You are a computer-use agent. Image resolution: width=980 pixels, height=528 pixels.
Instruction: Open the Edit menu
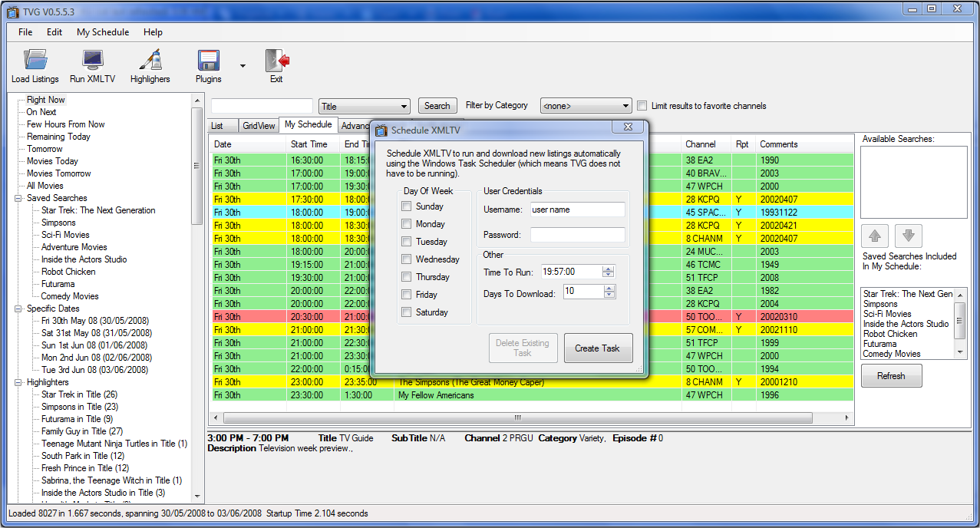[x=54, y=32]
